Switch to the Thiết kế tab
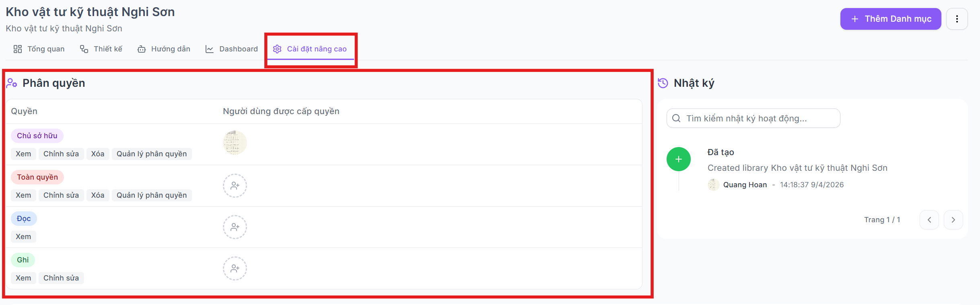Screen dimensions: 980x305 click(101, 49)
